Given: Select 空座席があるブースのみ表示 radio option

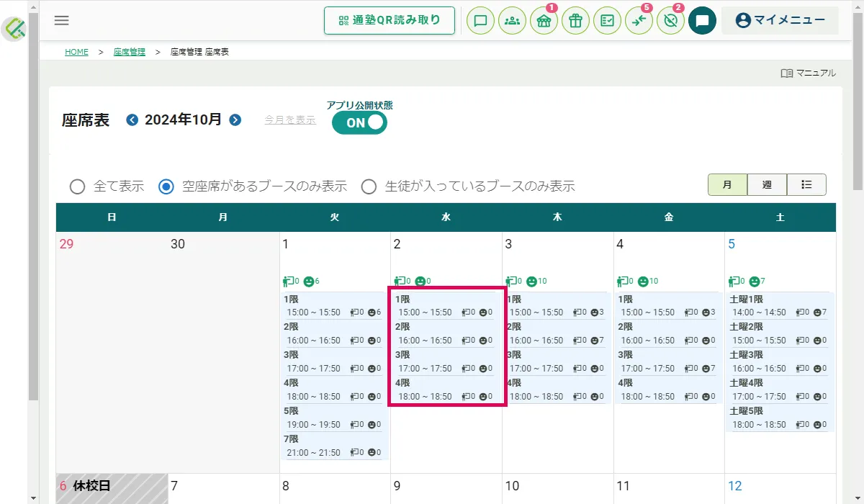Looking at the screenshot, I should 166,186.
